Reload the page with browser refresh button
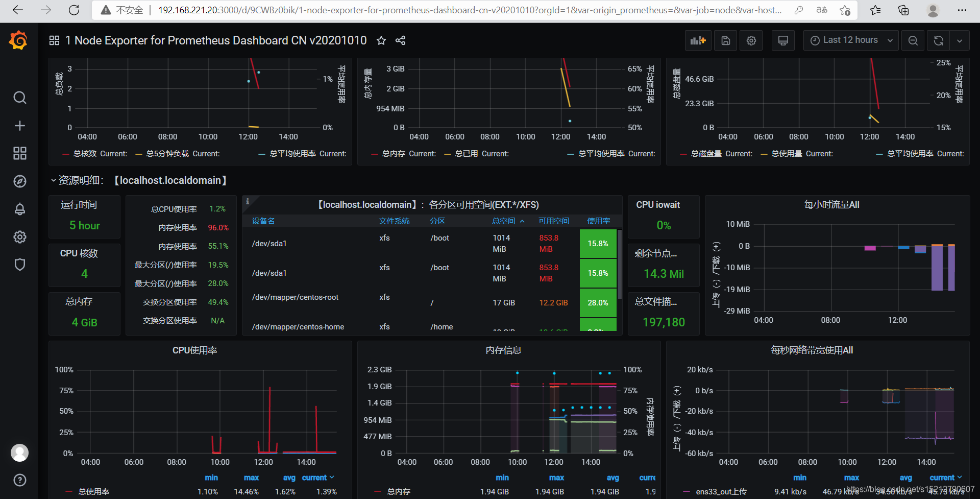980x499 pixels. (74, 10)
